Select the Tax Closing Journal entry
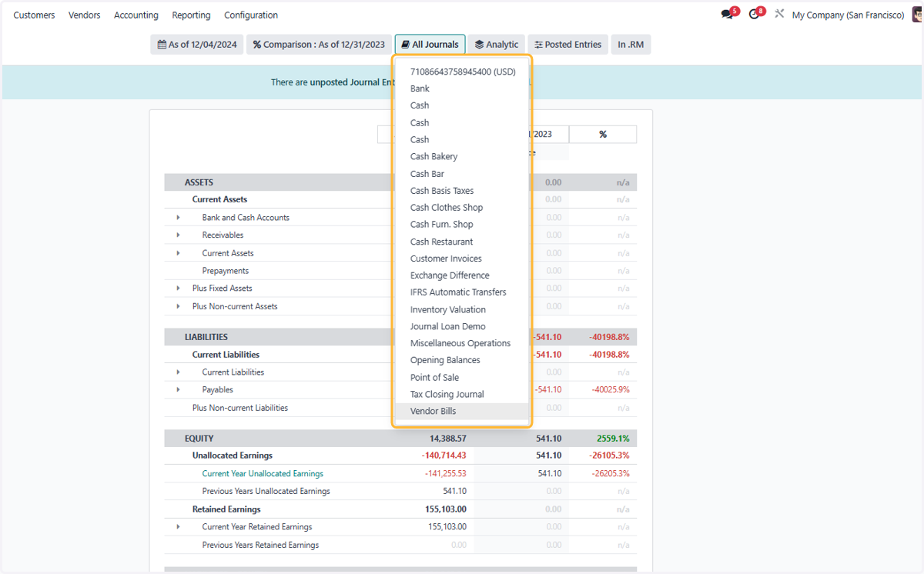Viewport: 924px width, 574px height. [462, 394]
